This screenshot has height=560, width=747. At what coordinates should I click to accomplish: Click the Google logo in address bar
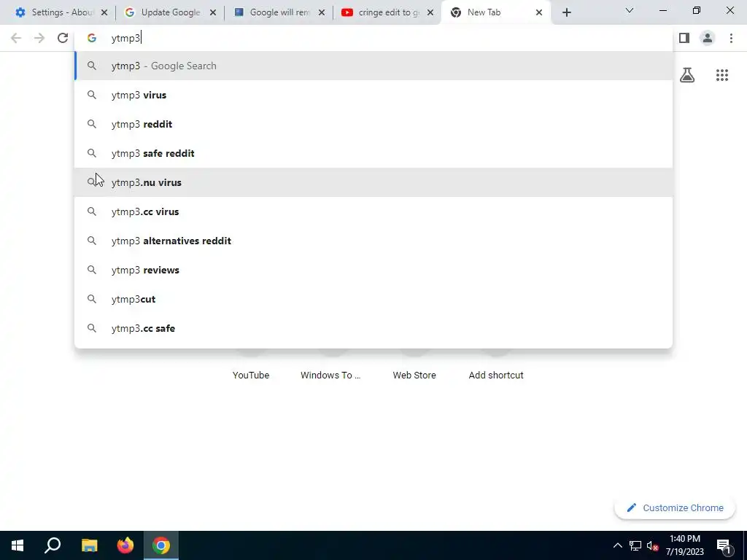pyautogui.click(x=91, y=38)
